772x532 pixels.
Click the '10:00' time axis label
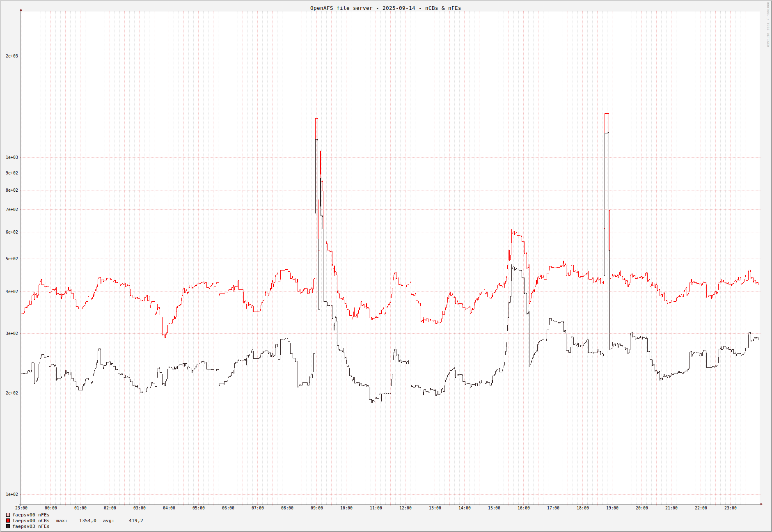(346, 508)
